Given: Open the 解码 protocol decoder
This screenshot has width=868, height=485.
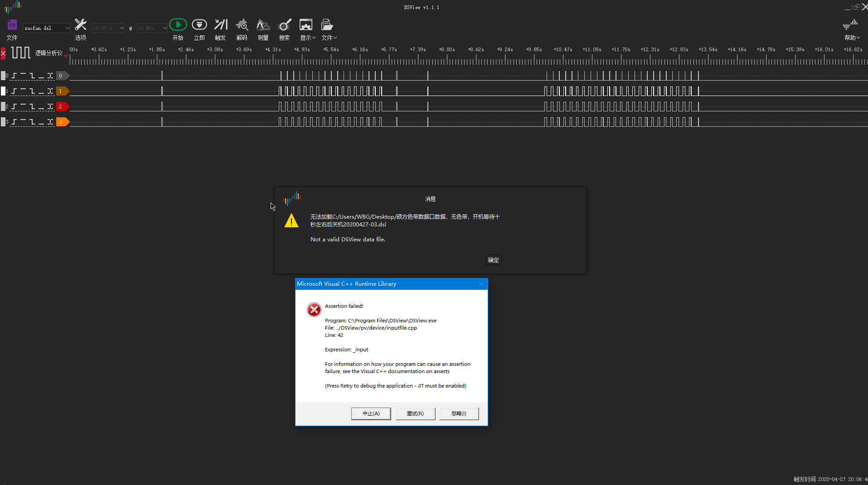Looking at the screenshot, I should (x=242, y=24).
